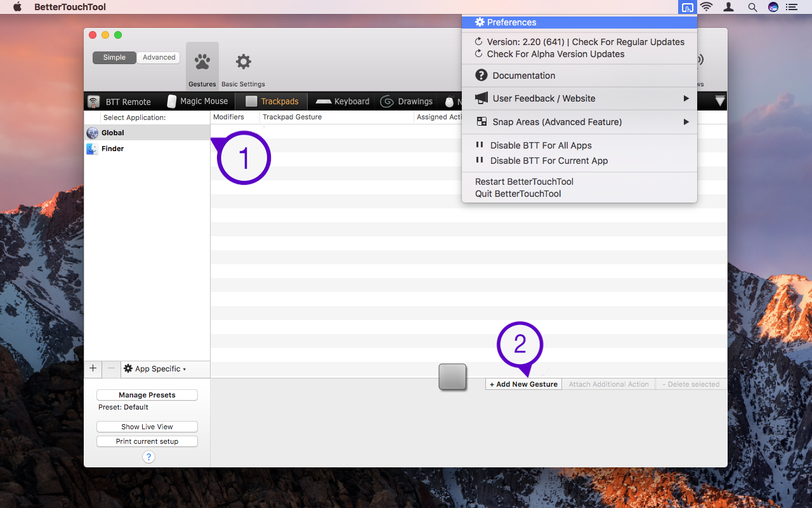This screenshot has width=812, height=508.
Task: Open the Magic Mouse tab
Action: tap(197, 101)
